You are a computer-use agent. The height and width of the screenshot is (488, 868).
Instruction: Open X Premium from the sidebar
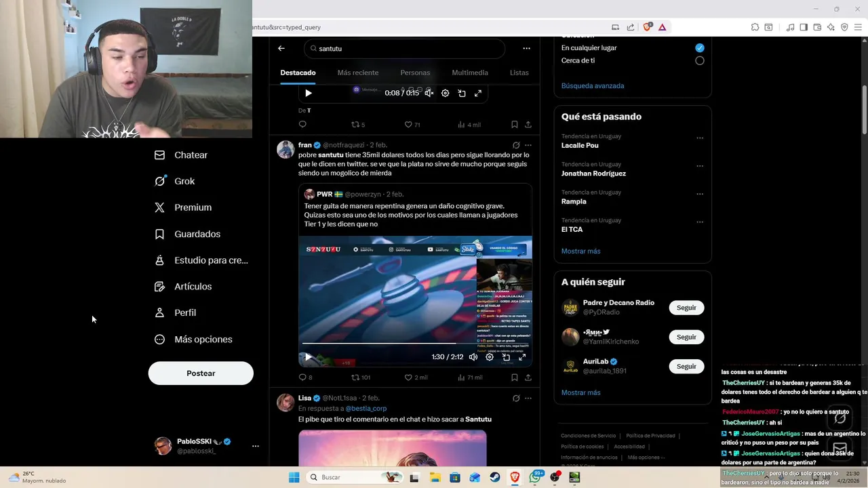[x=183, y=207]
